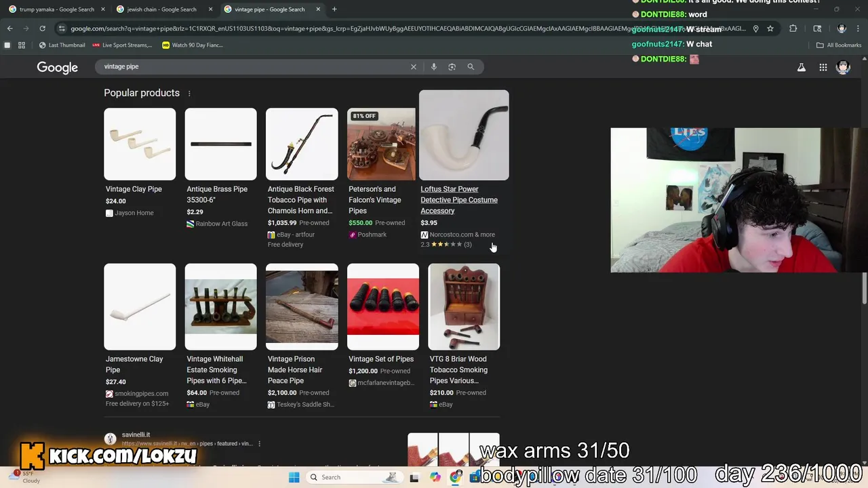Open options for the savinelli.it result
This screenshot has height=488, width=868.
[259, 444]
